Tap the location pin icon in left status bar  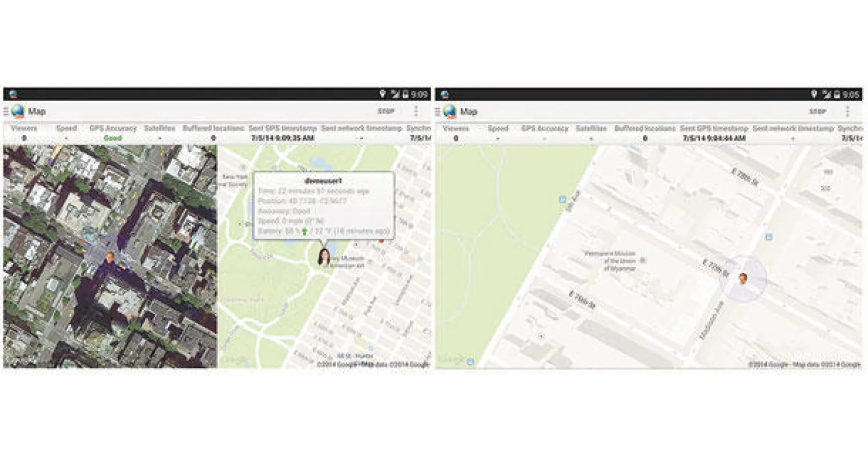pyautogui.click(x=382, y=94)
